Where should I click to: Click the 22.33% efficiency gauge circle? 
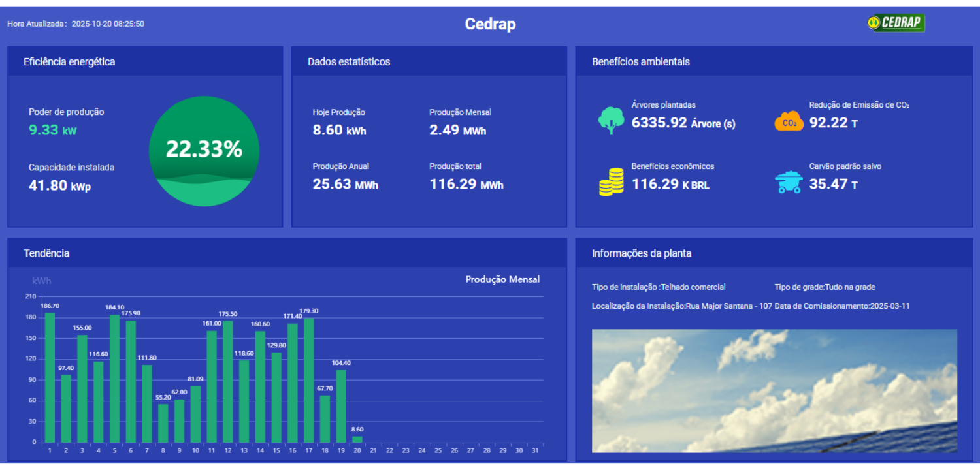pyautogui.click(x=204, y=151)
